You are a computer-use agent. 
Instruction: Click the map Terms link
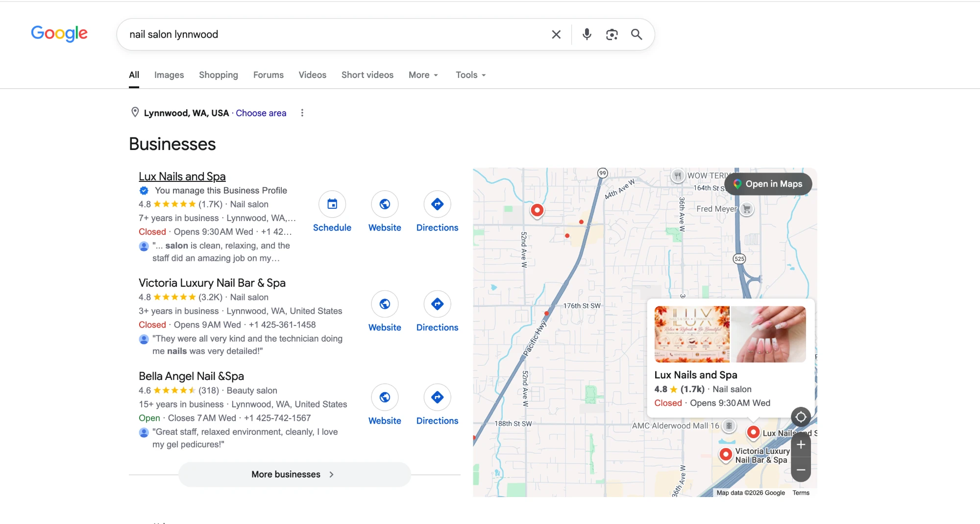[x=801, y=493]
